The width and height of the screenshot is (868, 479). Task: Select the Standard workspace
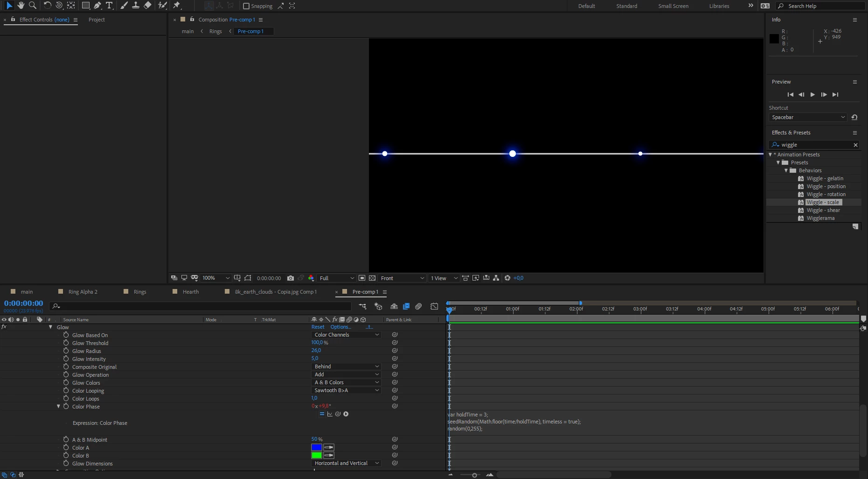(x=626, y=6)
